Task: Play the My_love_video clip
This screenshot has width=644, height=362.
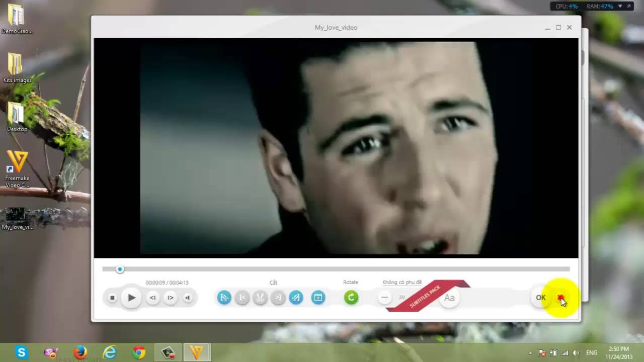Action: pos(131,298)
